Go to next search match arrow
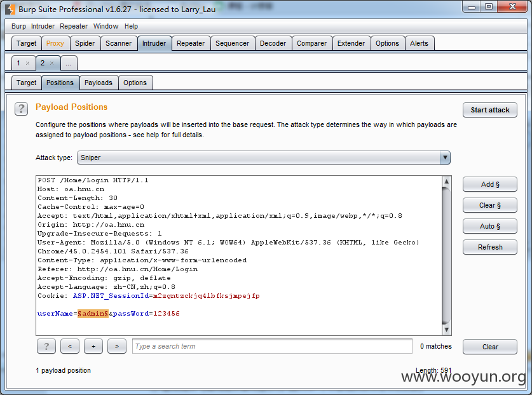The height and width of the screenshot is (395, 532). click(x=117, y=346)
